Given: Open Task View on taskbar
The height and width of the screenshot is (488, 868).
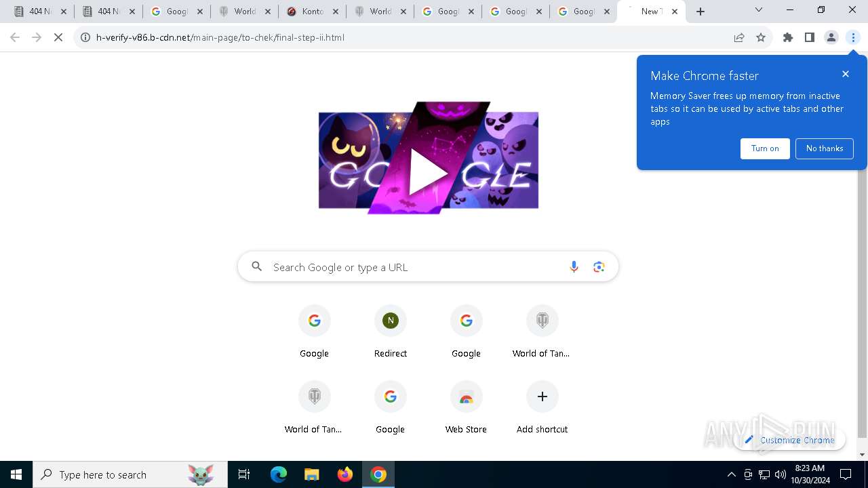Looking at the screenshot, I should [244, 474].
